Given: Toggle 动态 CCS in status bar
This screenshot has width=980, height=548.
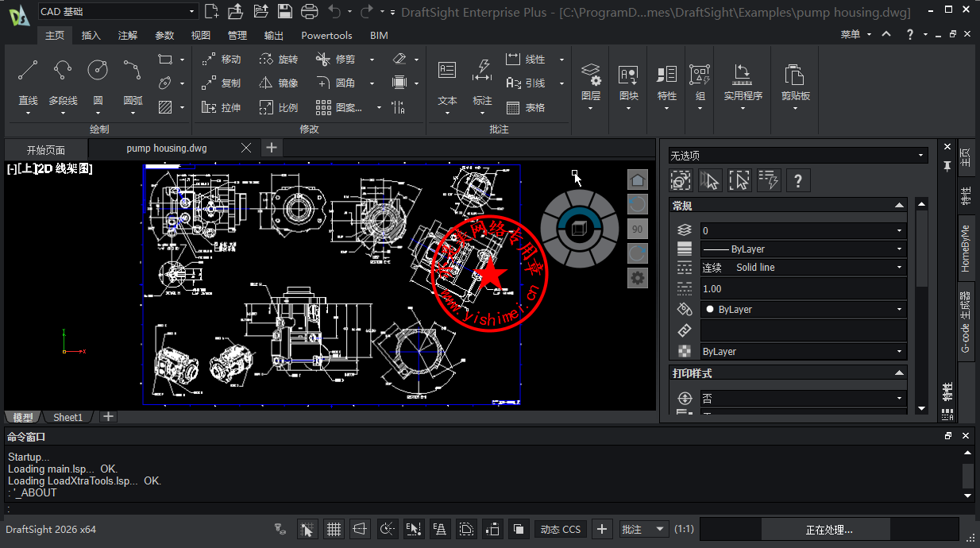Looking at the screenshot, I should pyautogui.click(x=560, y=529).
